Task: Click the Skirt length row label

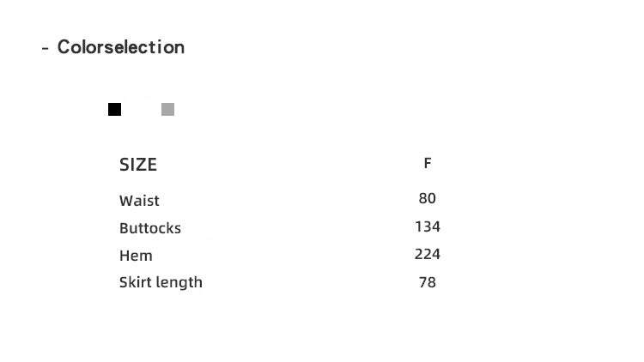Action: [161, 282]
